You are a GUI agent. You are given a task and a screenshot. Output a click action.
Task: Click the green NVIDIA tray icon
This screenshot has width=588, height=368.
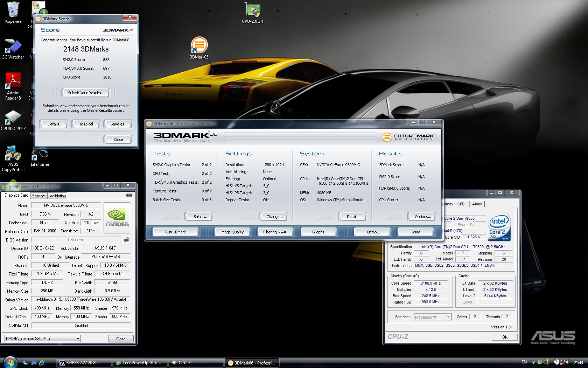(x=541, y=362)
